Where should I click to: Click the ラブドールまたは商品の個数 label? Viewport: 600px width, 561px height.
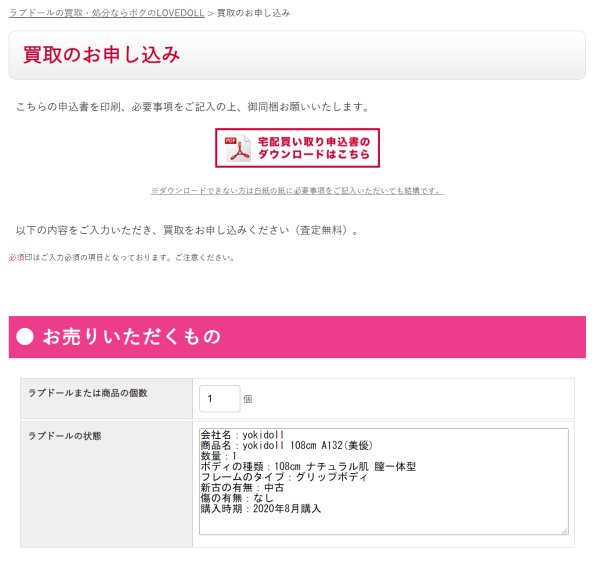(x=88, y=393)
